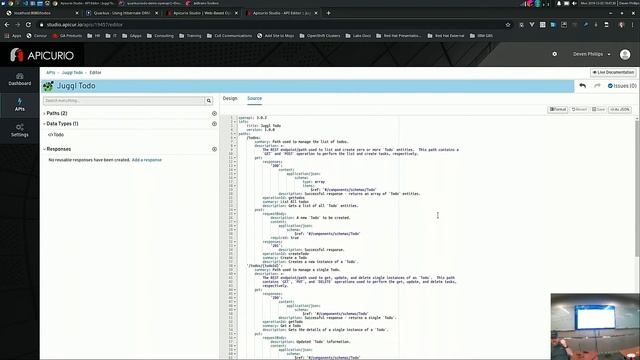Click the Live Documentation button
Screen dimensions: 640x360
click(x=613, y=72)
